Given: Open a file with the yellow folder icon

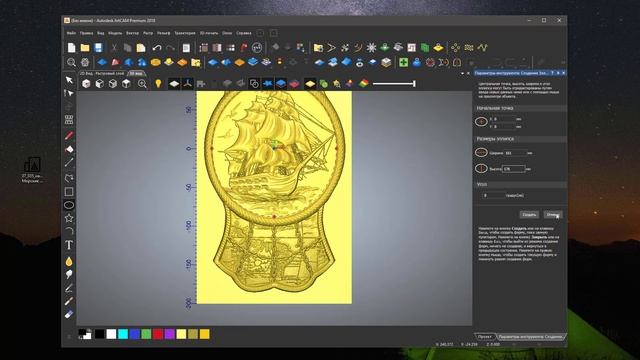Looking at the screenshot, I should pos(85,48).
